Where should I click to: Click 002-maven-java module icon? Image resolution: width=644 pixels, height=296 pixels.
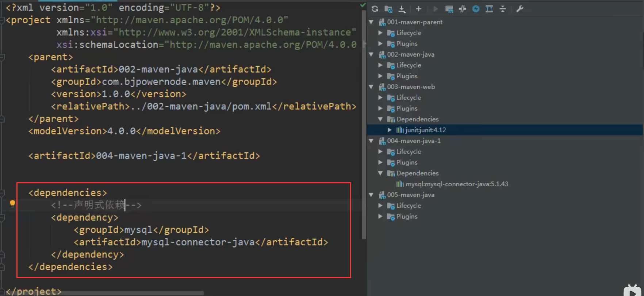point(382,55)
